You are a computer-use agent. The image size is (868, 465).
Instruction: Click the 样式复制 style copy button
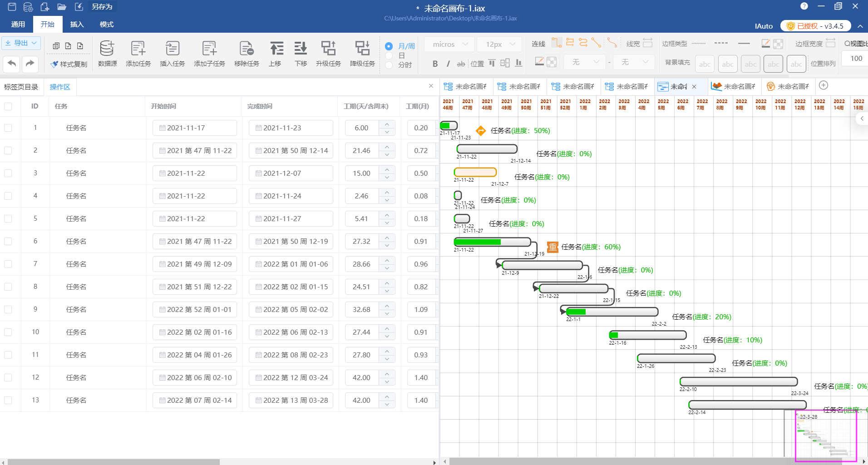point(69,64)
